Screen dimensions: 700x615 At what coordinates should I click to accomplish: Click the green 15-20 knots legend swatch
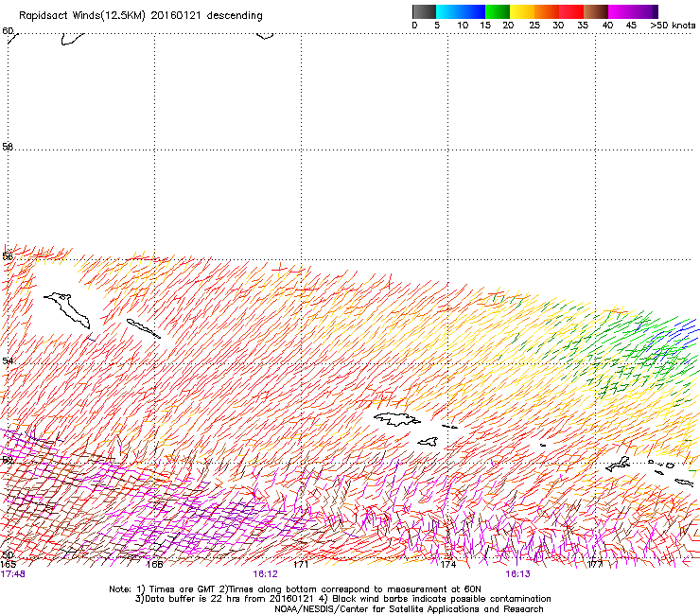tap(498, 11)
